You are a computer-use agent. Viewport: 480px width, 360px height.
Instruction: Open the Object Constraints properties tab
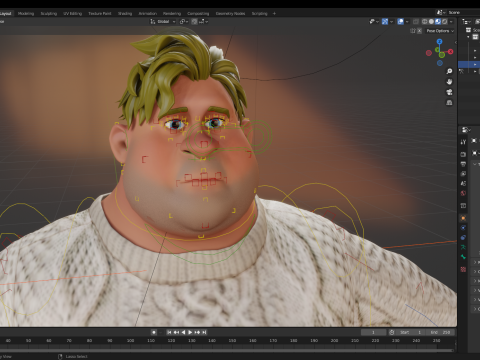pos(463,237)
